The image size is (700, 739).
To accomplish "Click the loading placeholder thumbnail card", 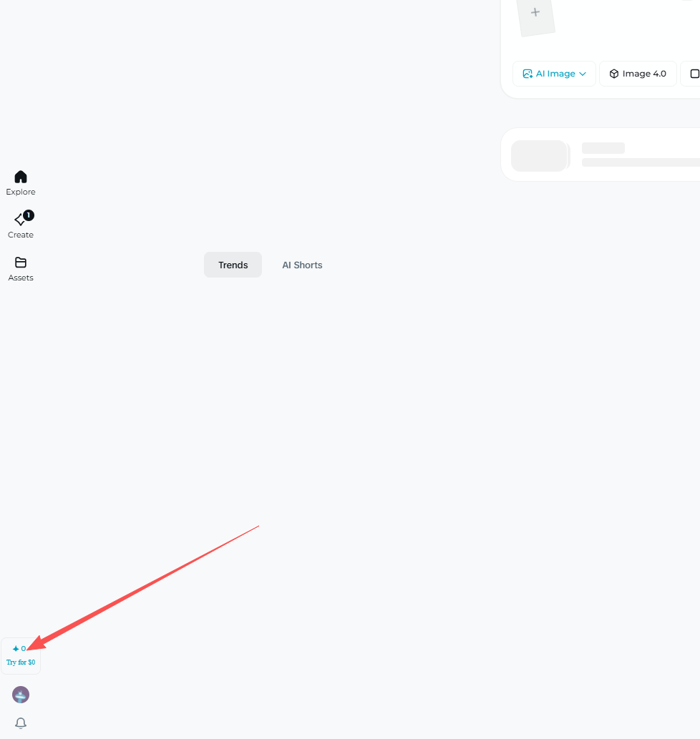I will (539, 156).
